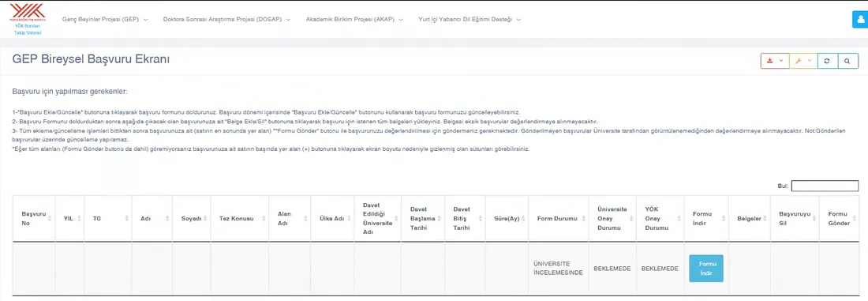Click the Başvuruyu Sil column header
Viewport: 868px width, 301px height.
[795, 218]
